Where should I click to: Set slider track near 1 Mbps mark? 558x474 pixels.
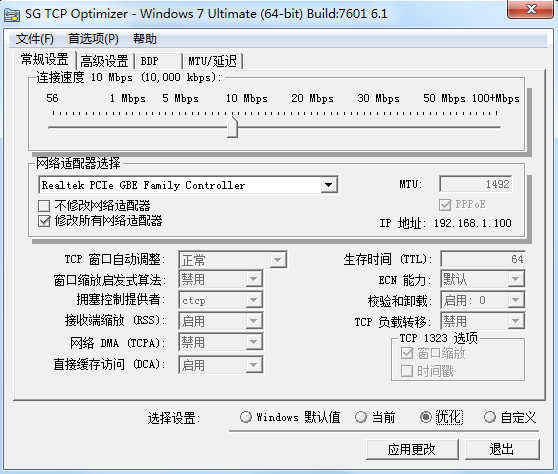point(127,127)
